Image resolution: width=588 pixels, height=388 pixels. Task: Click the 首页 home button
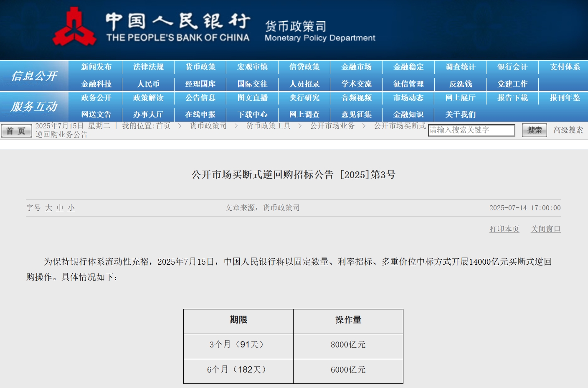pos(16,131)
